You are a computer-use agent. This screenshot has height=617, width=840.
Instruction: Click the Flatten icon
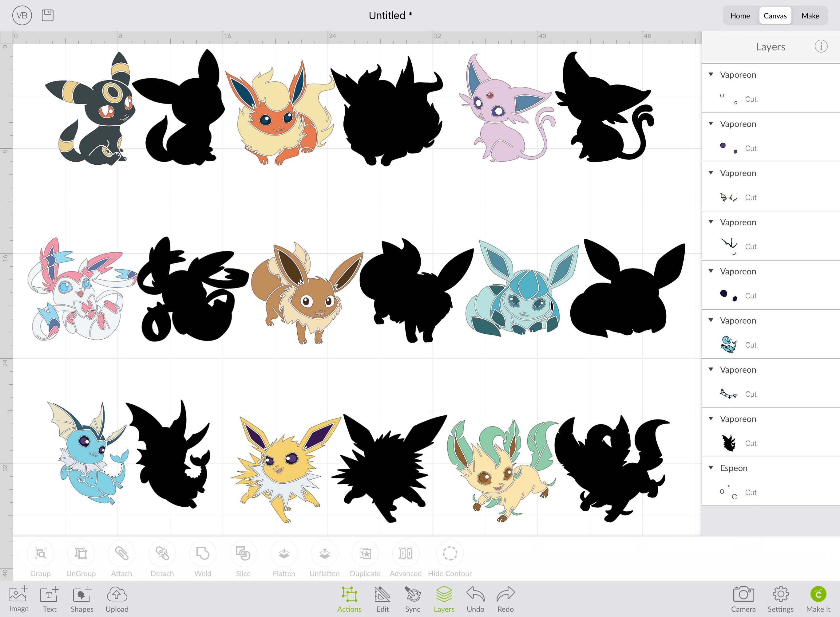click(284, 553)
